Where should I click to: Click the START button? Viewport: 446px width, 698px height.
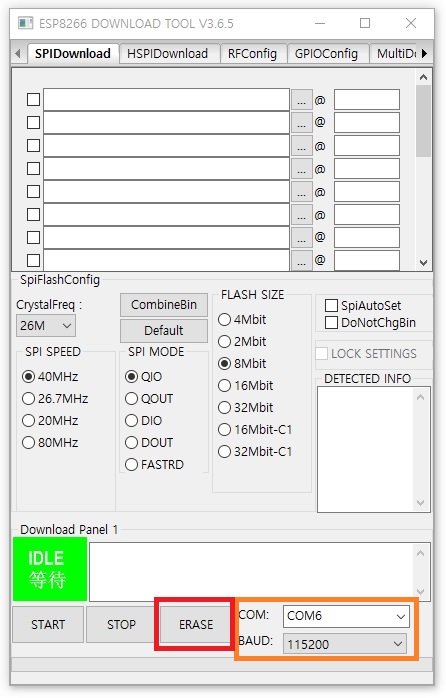[48, 625]
